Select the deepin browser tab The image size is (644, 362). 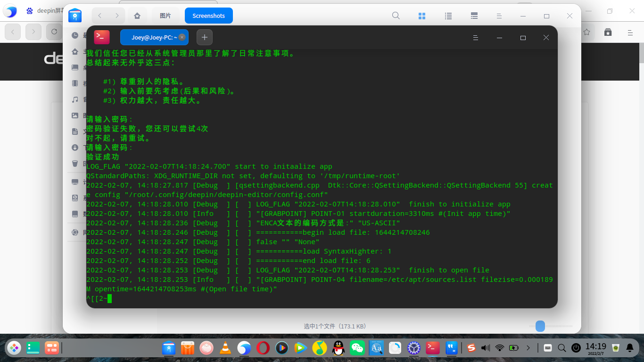pyautogui.click(x=45, y=10)
